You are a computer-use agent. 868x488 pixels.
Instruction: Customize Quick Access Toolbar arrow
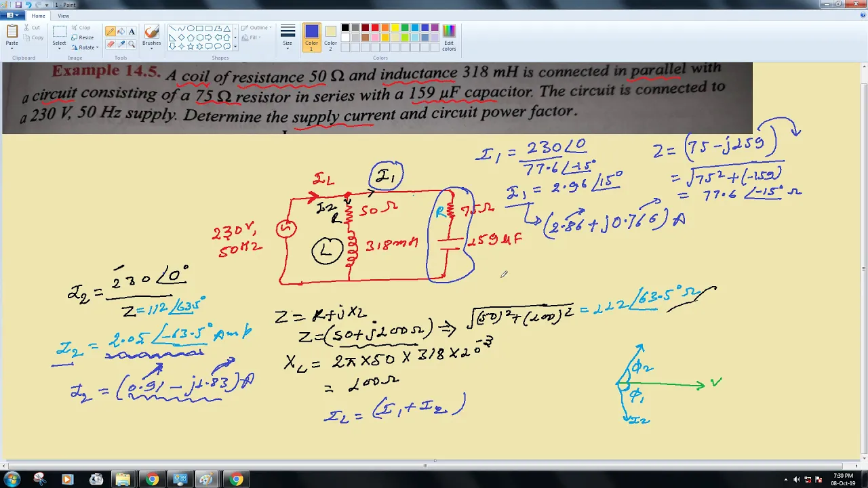[47, 5]
